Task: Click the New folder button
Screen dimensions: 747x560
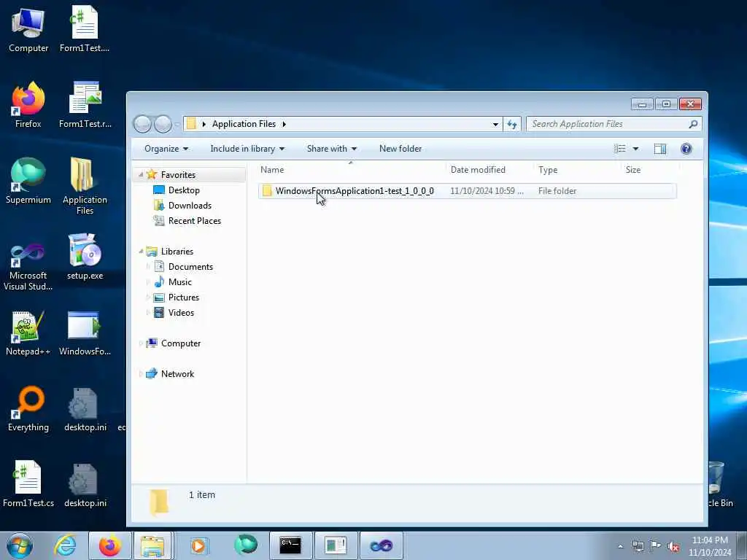Action: tap(400, 149)
